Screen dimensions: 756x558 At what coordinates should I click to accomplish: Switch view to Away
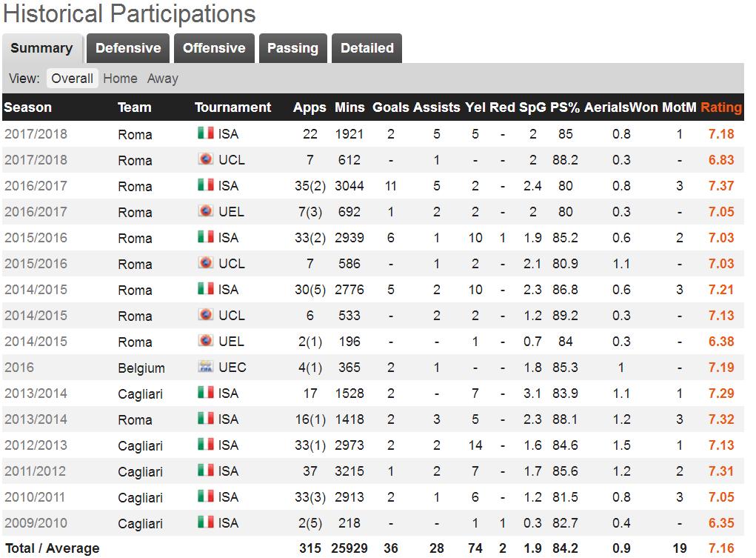click(162, 79)
